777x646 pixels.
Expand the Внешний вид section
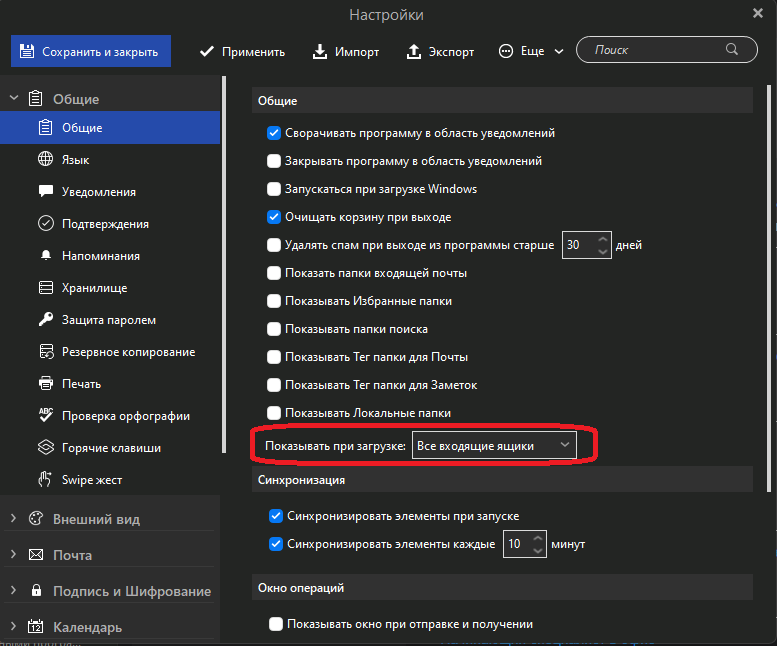(13, 519)
